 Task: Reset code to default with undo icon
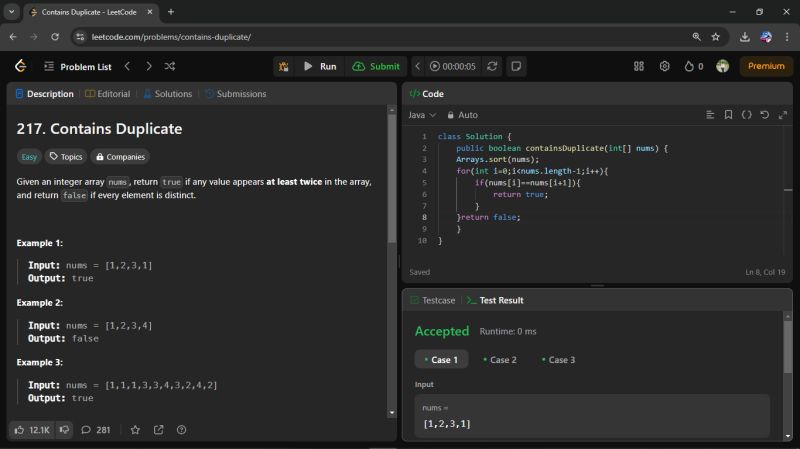(765, 115)
